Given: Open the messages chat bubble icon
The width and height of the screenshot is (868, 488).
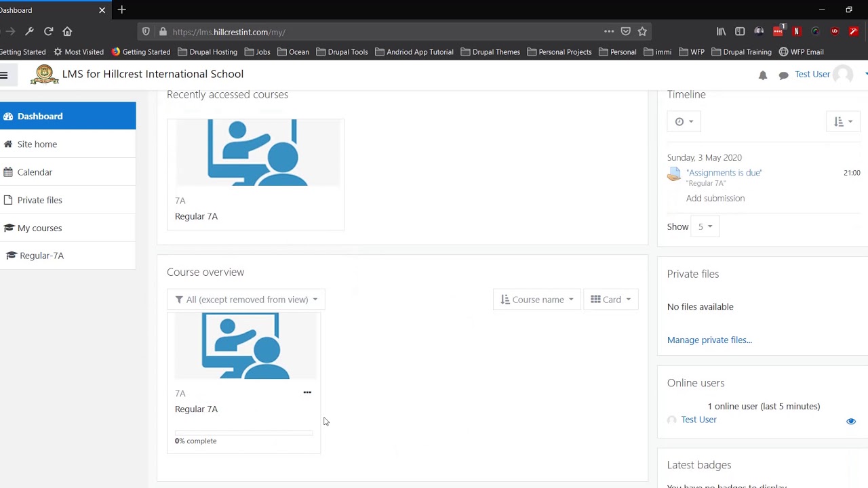Looking at the screenshot, I should coord(784,75).
